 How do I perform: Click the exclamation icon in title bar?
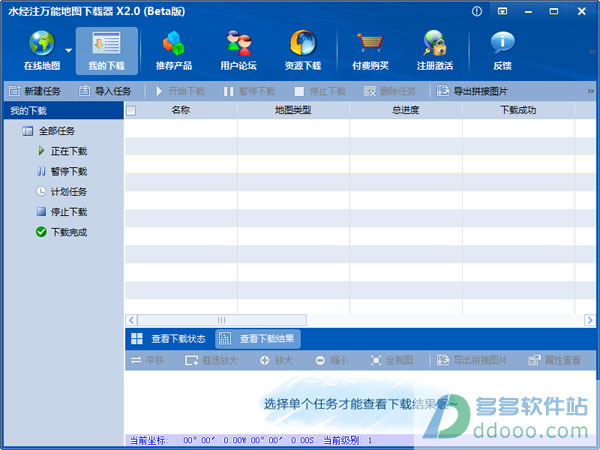coord(477,11)
